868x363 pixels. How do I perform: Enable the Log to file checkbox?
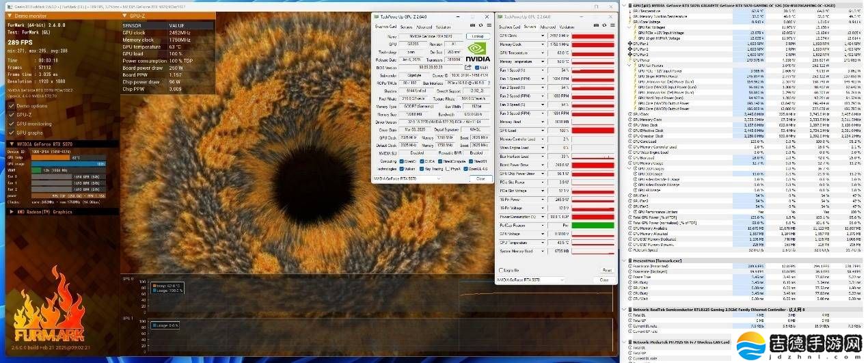[502, 270]
